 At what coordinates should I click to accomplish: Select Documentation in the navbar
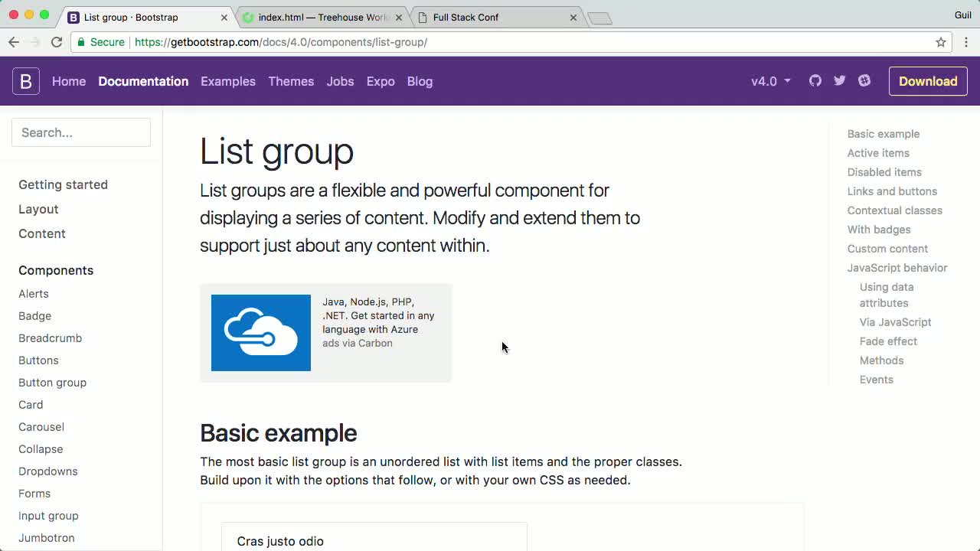[143, 80]
